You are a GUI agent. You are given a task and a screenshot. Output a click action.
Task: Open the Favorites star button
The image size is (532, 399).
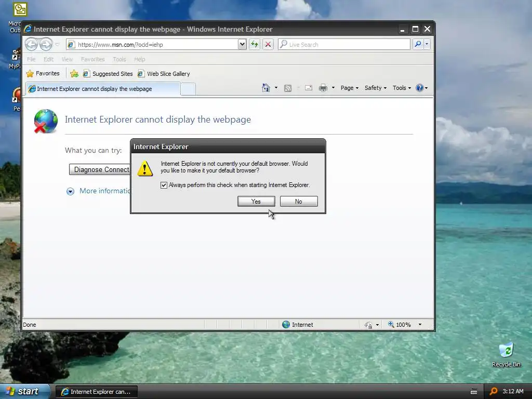pos(43,73)
